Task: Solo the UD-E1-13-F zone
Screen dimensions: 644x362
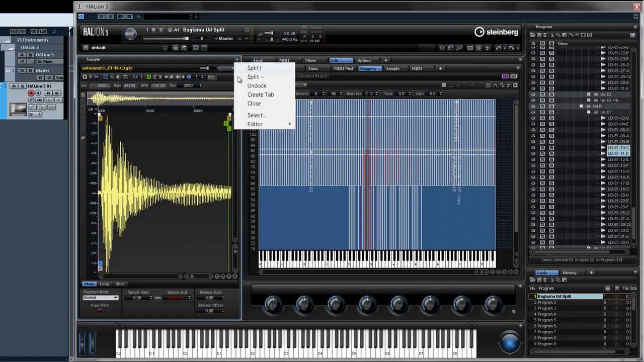Action: click(552, 165)
